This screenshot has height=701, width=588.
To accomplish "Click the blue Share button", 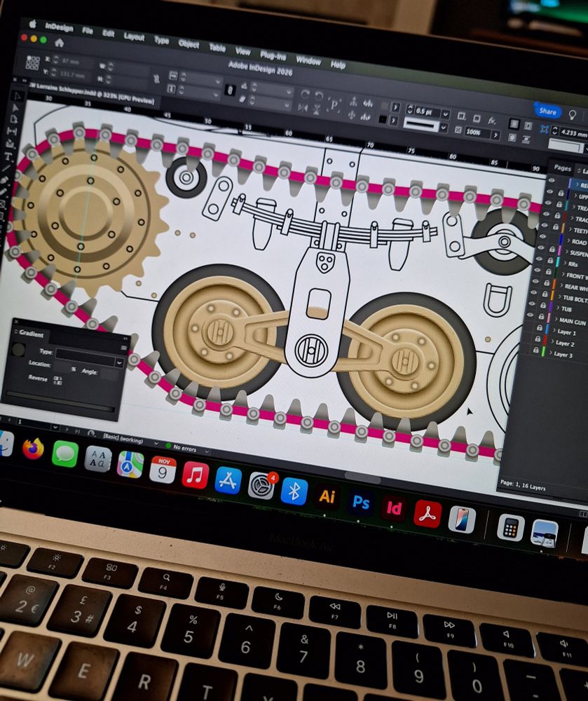I will (x=548, y=111).
